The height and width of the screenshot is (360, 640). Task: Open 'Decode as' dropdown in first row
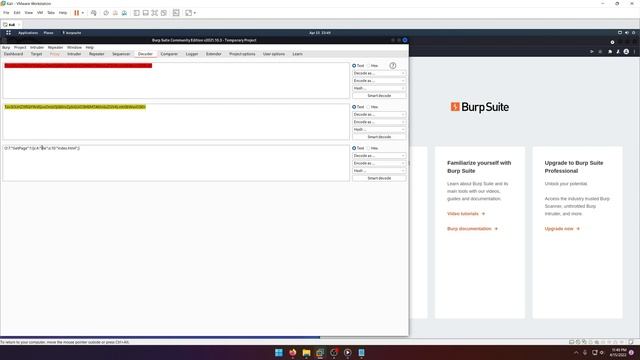[x=379, y=73]
